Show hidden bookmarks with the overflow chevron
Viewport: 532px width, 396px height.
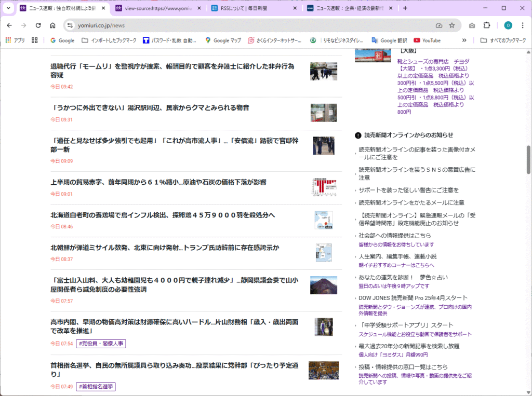(464, 40)
